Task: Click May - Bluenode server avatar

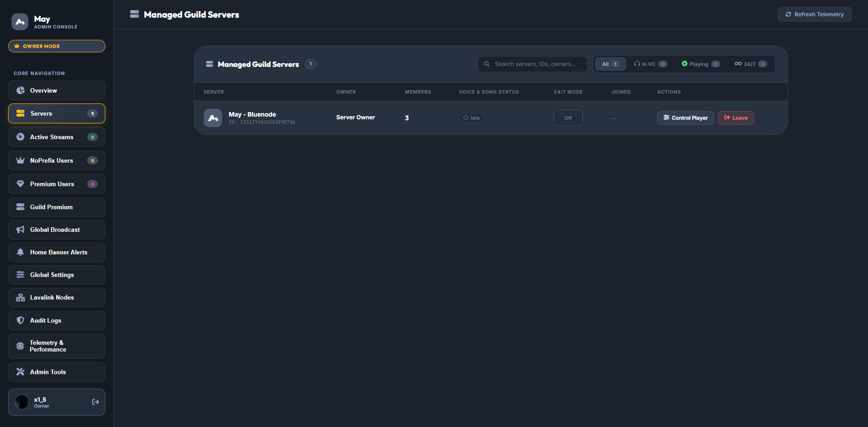Action: (213, 118)
